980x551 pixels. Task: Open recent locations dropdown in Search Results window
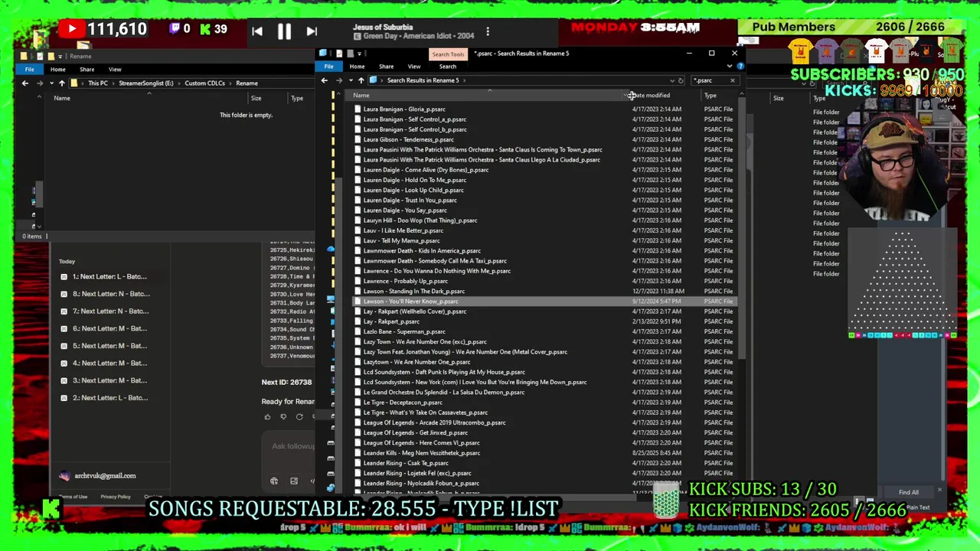point(351,80)
